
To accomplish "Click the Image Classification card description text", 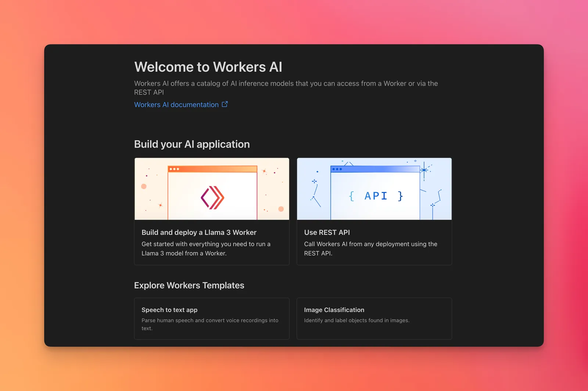I will (x=356, y=320).
